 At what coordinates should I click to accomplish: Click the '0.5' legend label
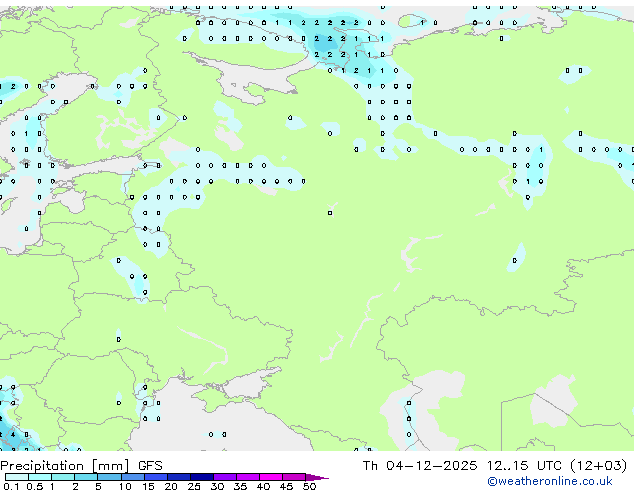pos(34,486)
